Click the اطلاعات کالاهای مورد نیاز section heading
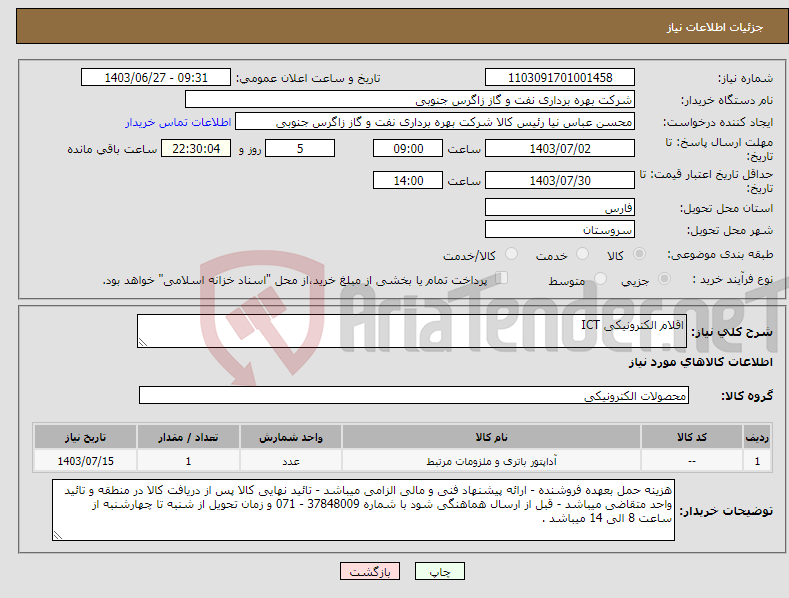 tap(700, 362)
